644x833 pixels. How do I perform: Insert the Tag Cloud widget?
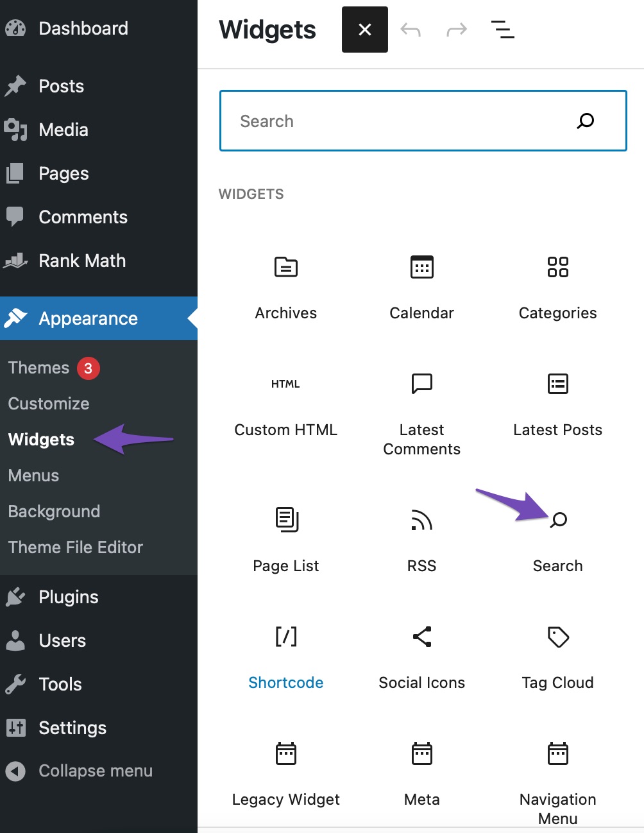[557, 655]
